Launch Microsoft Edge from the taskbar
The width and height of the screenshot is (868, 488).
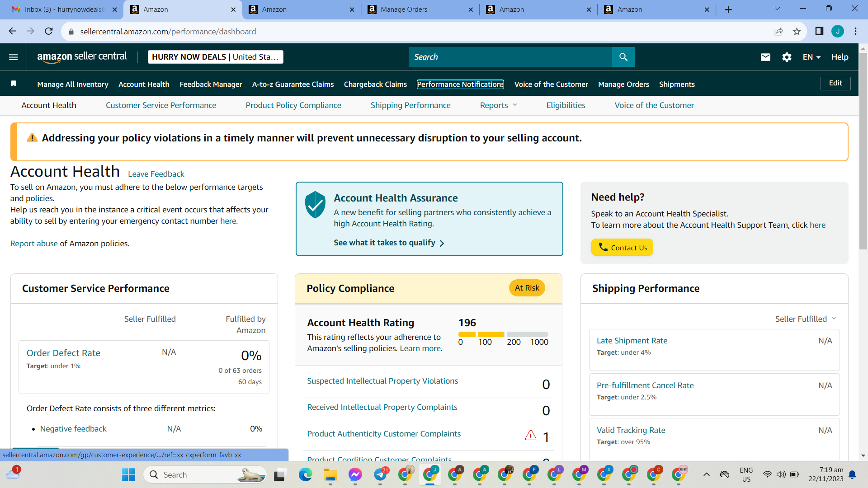click(x=305, y=474)
